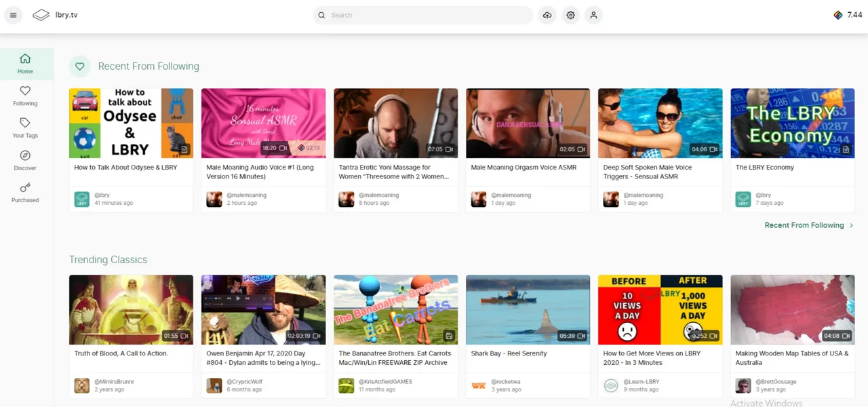Open the user account icon

593,15
